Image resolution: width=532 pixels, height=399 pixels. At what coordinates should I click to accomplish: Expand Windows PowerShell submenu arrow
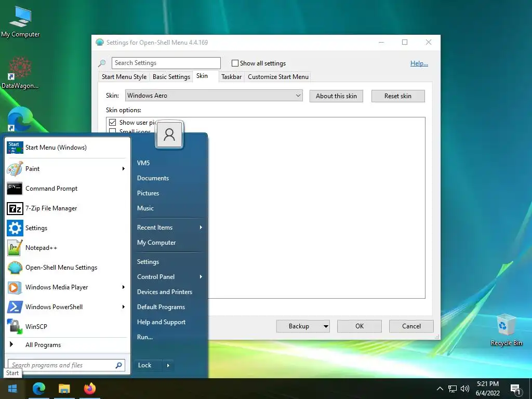124,307
